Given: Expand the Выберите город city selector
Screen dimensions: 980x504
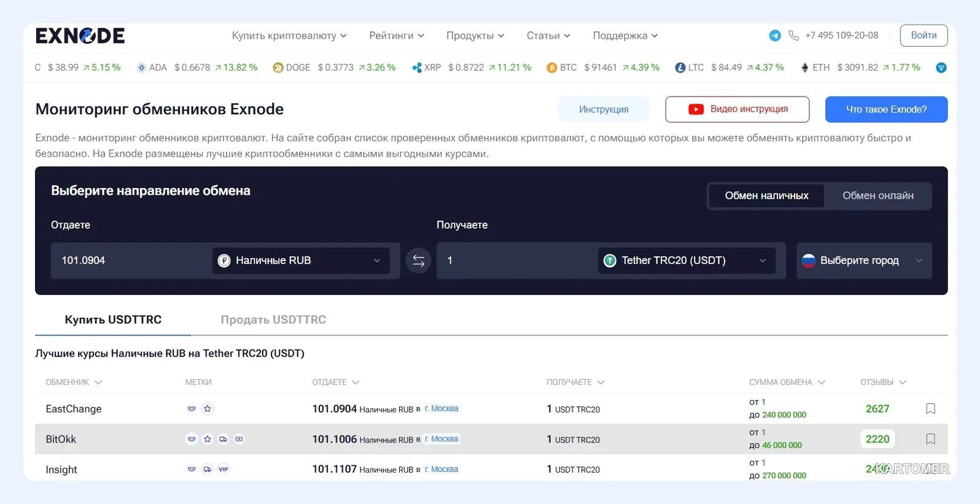Looking at the screenshot, I should [864, 261].
